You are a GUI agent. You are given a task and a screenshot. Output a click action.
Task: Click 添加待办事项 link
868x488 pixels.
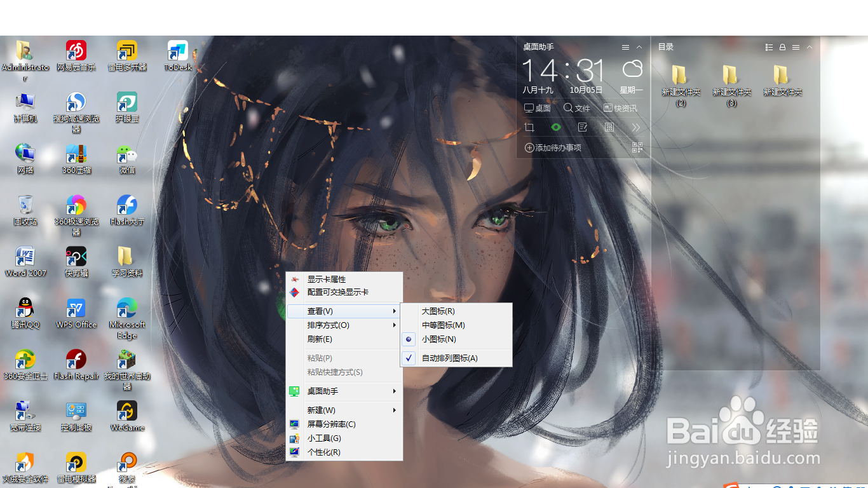click(553, 148)
